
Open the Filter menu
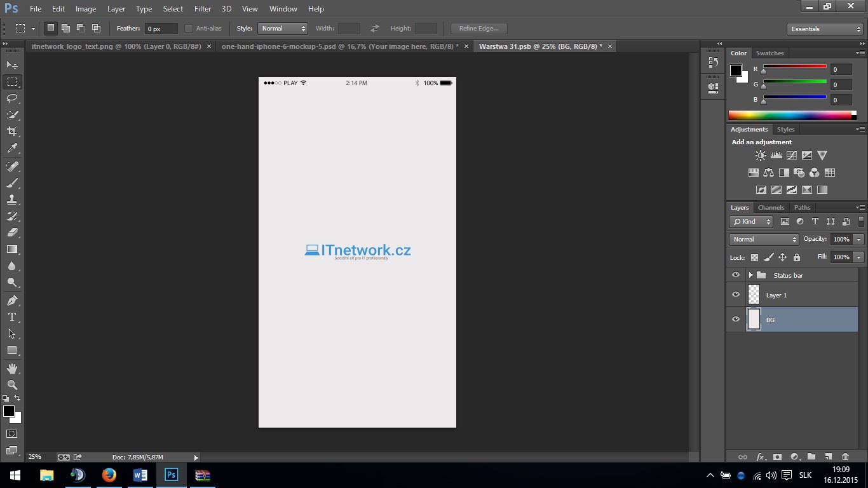point(203,9)
